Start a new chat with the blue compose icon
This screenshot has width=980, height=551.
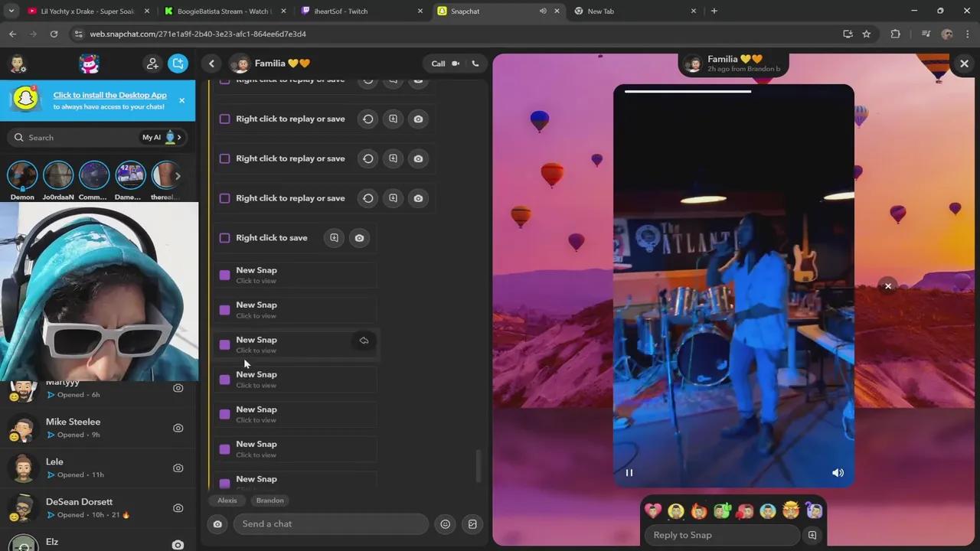click(x=178, y=64)
